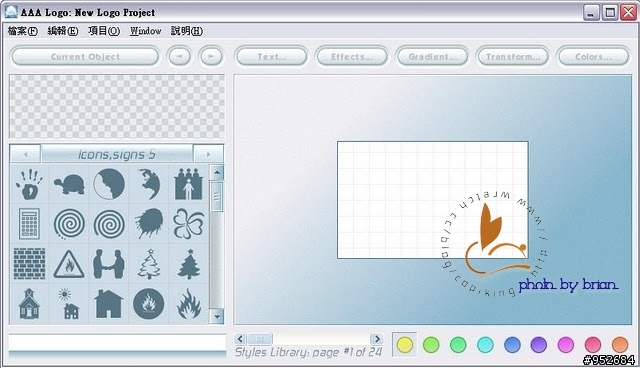This screenshot has width=640, height=368.
Task: Open the 檔案(F) menu
Action: (x=22, y=31)
